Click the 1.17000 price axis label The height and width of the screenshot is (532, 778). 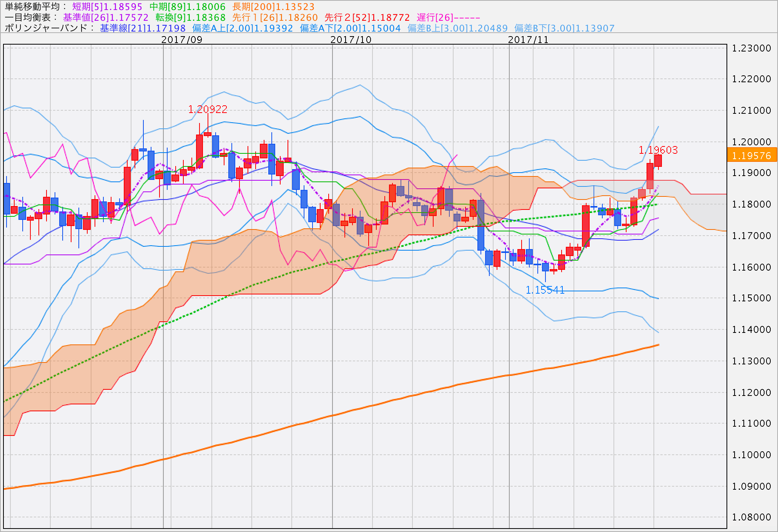[x=751, y=236]
